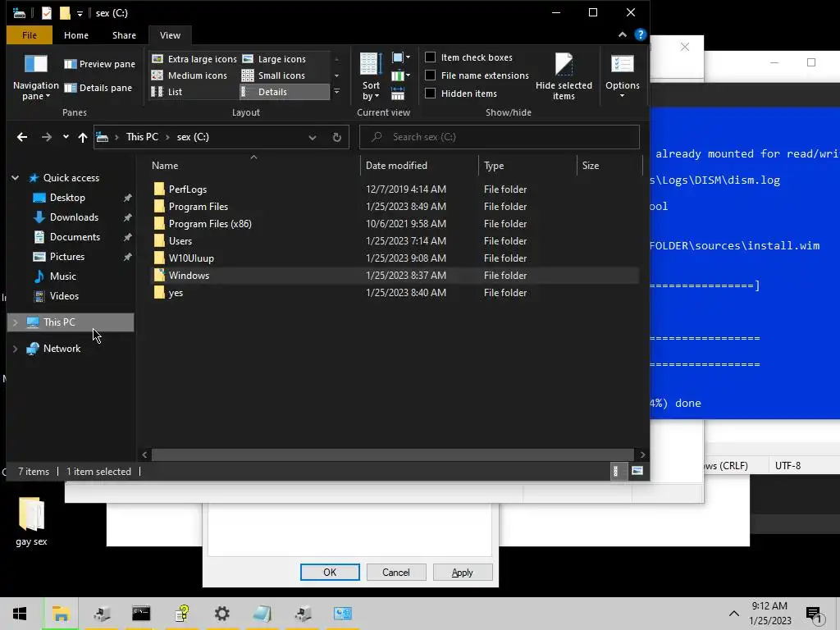The height and width of the screenshot is (630, 840).
Task: Open recent locations dropdown
Action: tap(66, 137)
